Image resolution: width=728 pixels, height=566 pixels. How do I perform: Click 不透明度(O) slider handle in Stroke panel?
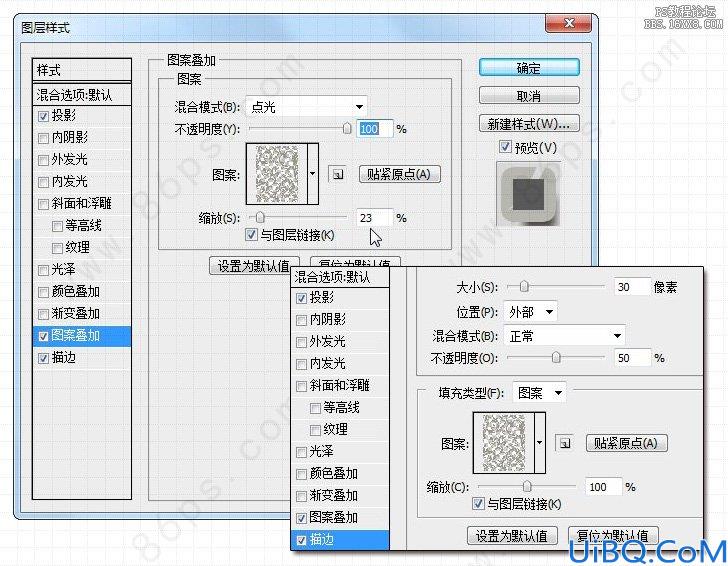pyautogui.click(x=556, y=358)
